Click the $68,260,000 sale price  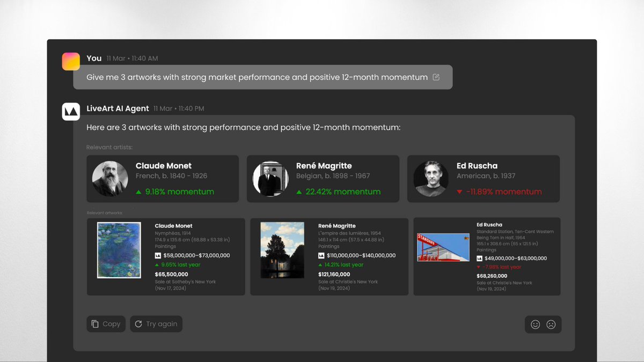[x=493, y=276]
